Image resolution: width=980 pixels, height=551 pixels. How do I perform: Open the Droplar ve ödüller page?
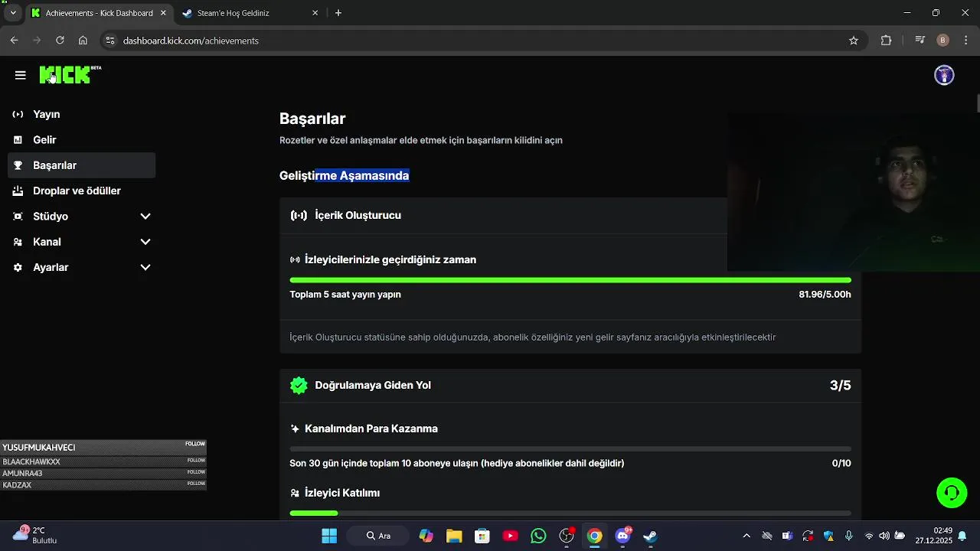tap(81, 191)
